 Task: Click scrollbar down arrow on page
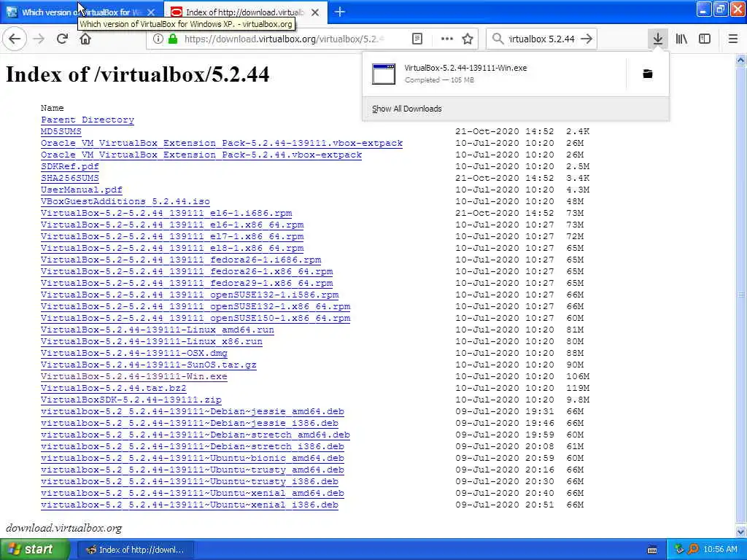tap(741, 531)
